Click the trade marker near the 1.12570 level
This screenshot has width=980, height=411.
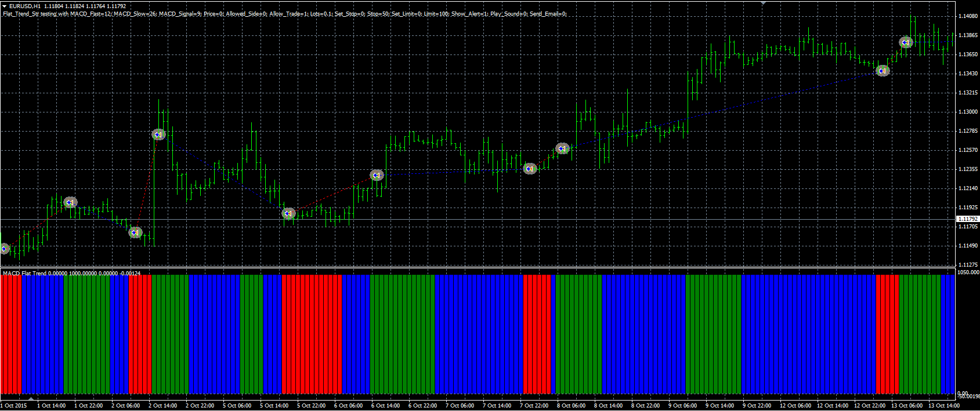[x=562, y=148]
